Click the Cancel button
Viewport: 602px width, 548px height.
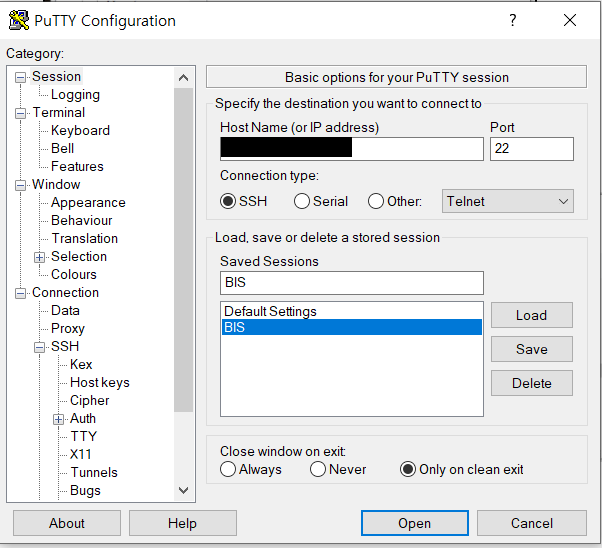[532, 523]
